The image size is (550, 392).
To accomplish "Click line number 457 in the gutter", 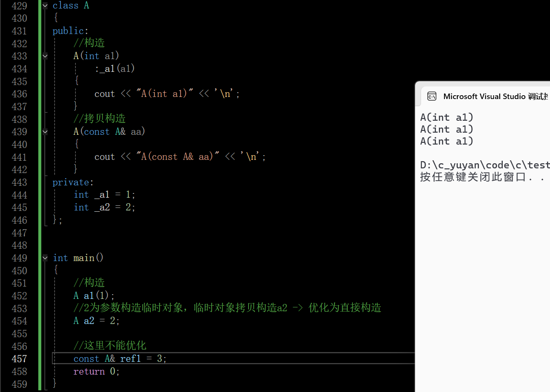I will tap(19, 359).
